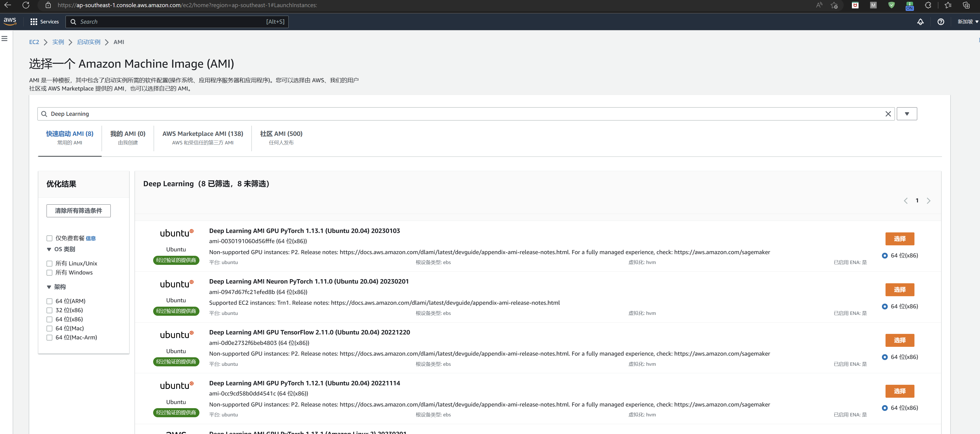Click the AWS help question mark icon
The height and width of the screenshot is (434, 980).
940,22
